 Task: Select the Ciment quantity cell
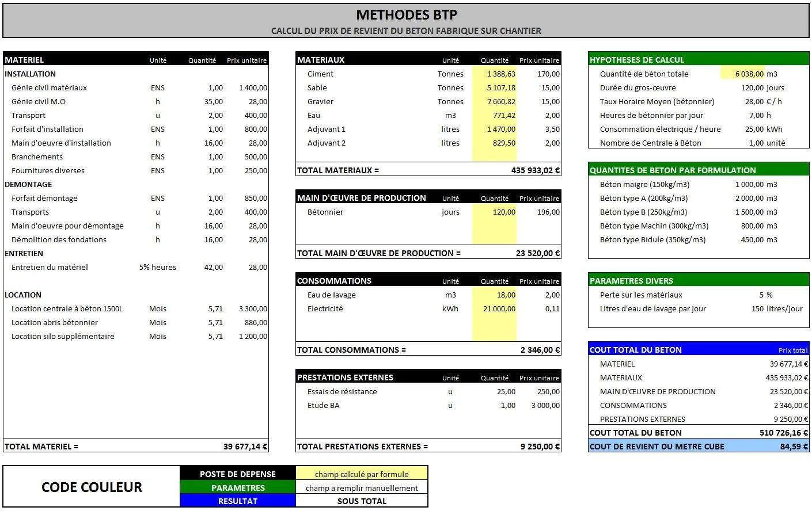[495, 74]
